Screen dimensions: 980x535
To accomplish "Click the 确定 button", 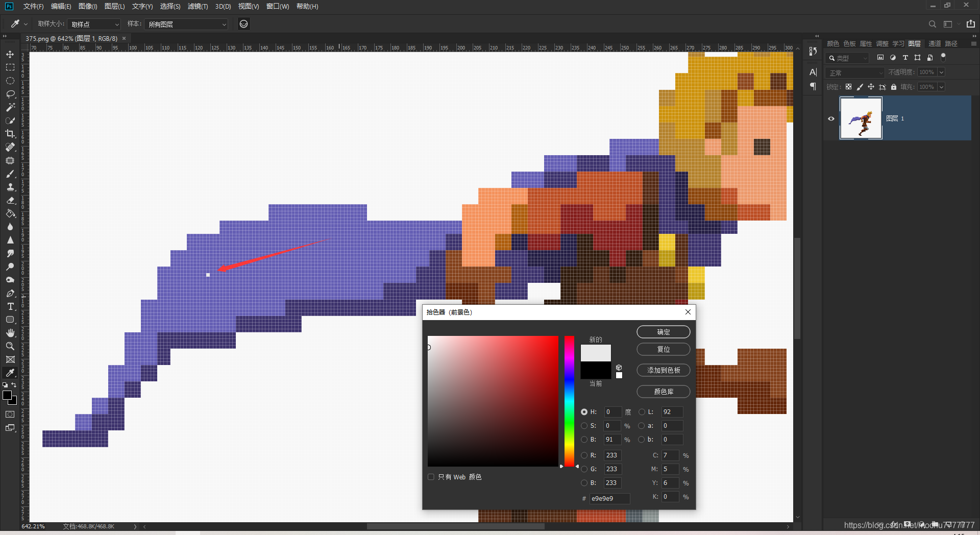I will [x=664, y=332].
